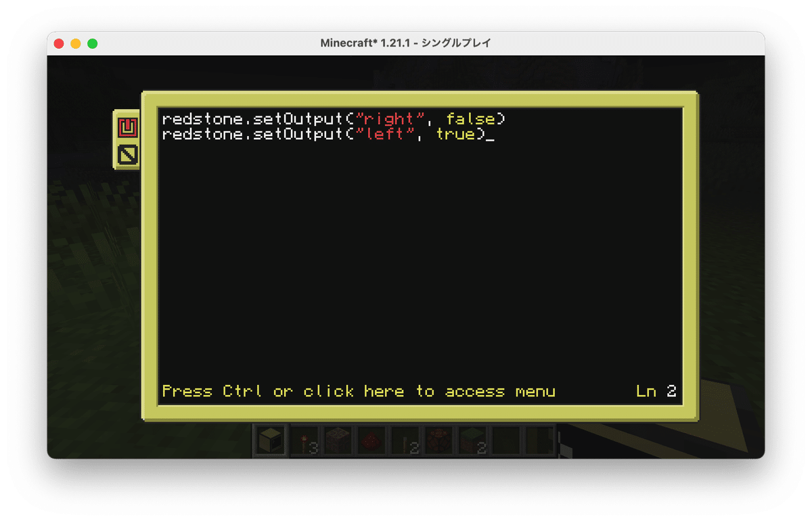The height and width of the screenshot is (521, 812).
Task: Select the eighth empty hotbar slot
Action: point(507,441)
